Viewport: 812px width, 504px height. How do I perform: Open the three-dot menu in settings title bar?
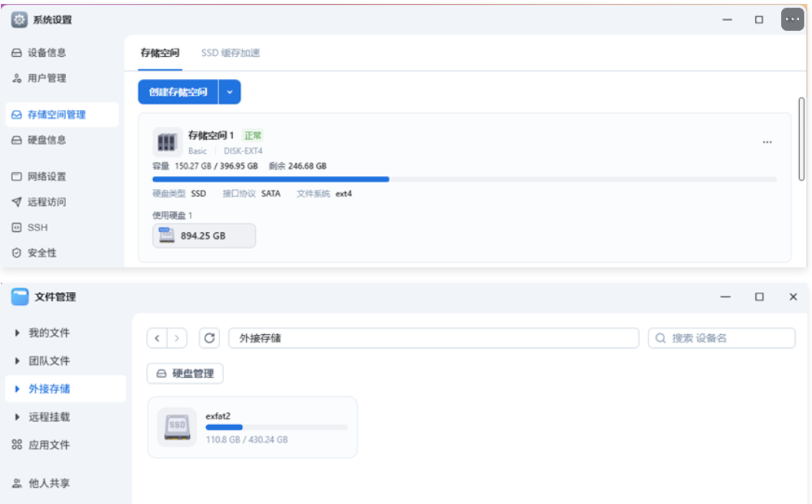[x=792, y=20]
